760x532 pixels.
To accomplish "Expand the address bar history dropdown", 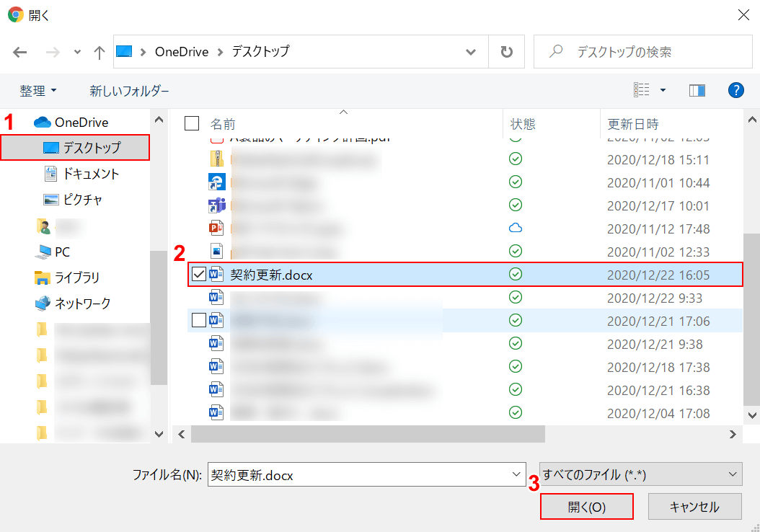I will coord(470,52).
